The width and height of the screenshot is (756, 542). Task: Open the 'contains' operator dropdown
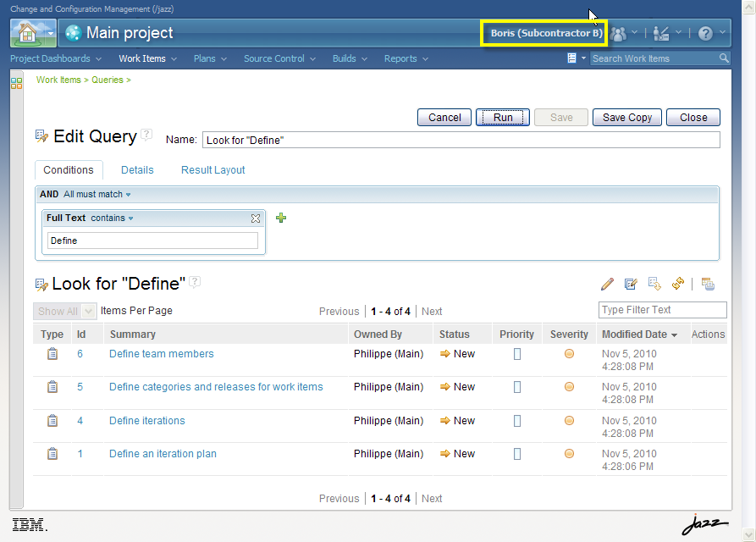point(112,218)
